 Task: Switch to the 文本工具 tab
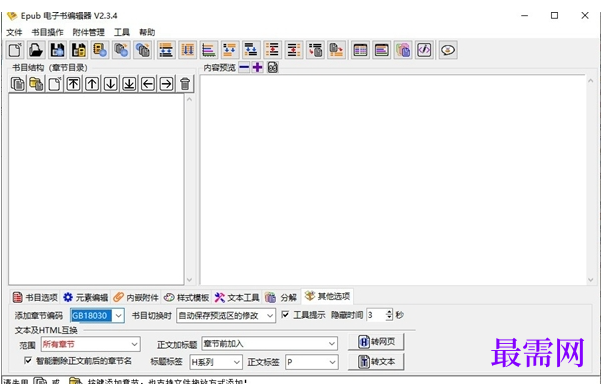(x=237, y=297)
